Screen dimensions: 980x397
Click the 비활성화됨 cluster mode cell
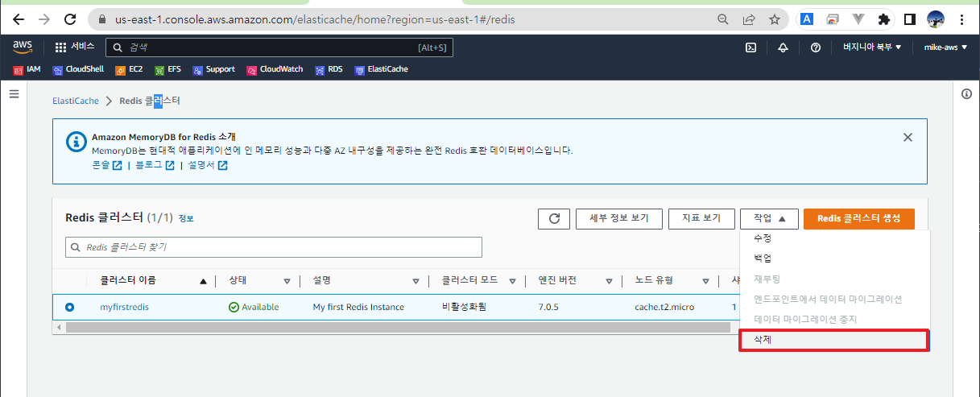(x=464, y=307)
